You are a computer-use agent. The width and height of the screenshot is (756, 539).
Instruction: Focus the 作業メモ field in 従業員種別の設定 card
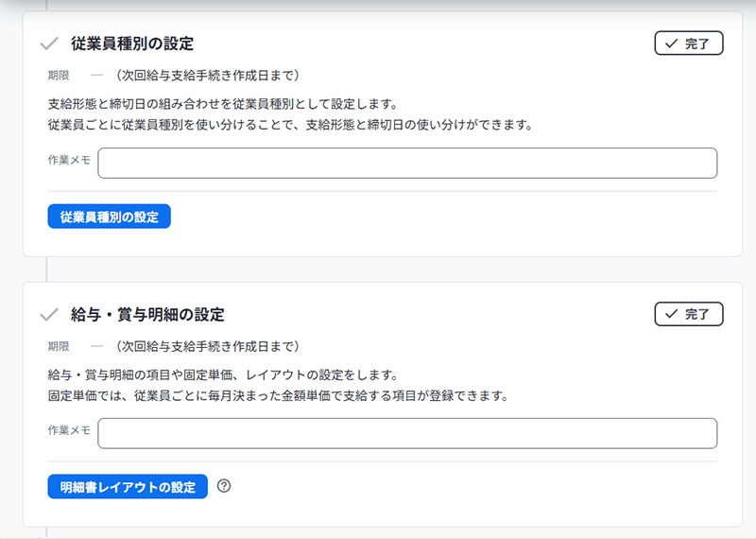point(406,163)
